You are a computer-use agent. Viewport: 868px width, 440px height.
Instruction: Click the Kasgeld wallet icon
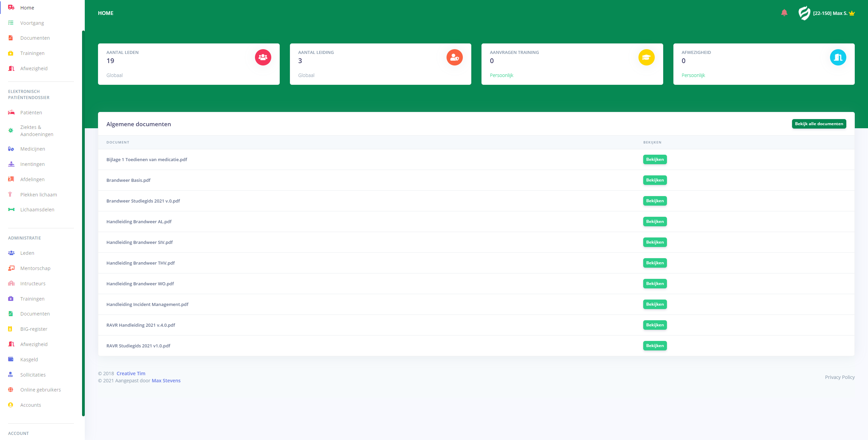(11, 359)
